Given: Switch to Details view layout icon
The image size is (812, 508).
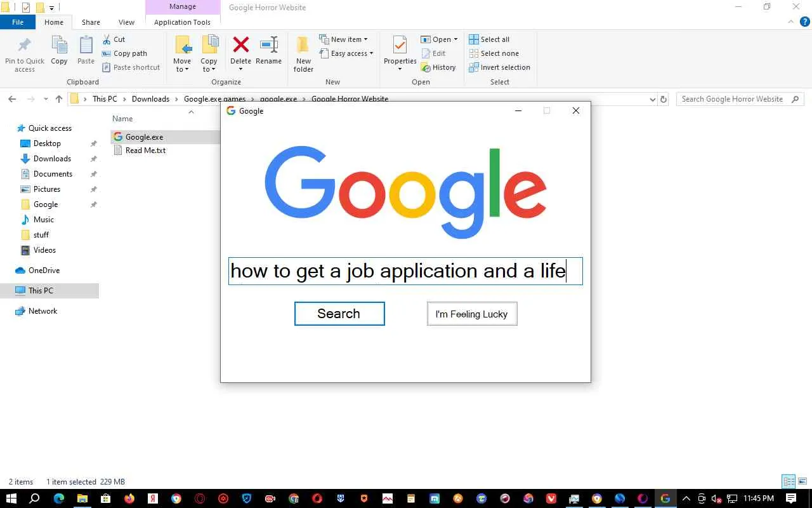Looking at the screenshot, I should pyautogui.click(x=789, y=481).
